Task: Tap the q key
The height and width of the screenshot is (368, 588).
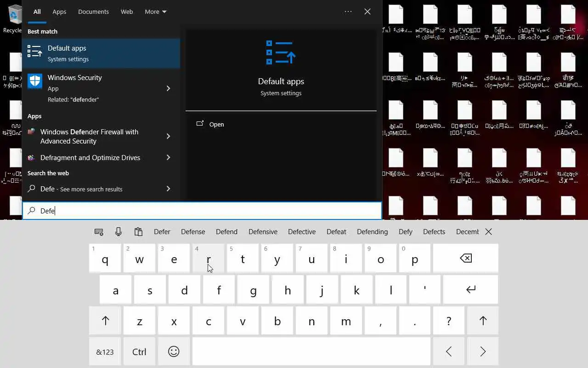Action: click(105, 258)
